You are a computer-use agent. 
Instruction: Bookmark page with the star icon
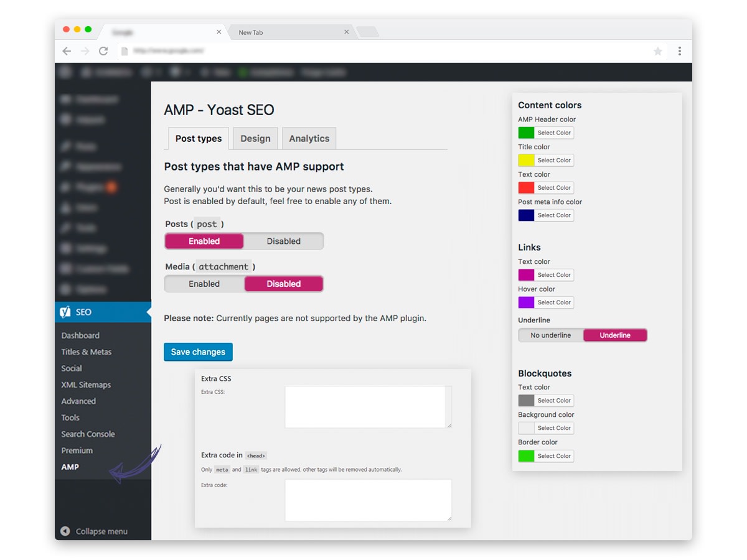pos(657,51)
